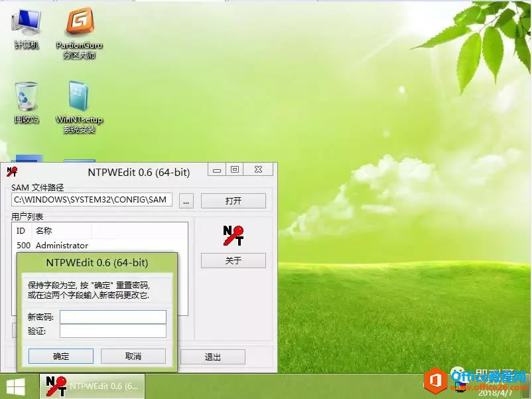This screenshot has width=532, height=399.
Task: Click into the 验证 field
Action: coord(113,331)
